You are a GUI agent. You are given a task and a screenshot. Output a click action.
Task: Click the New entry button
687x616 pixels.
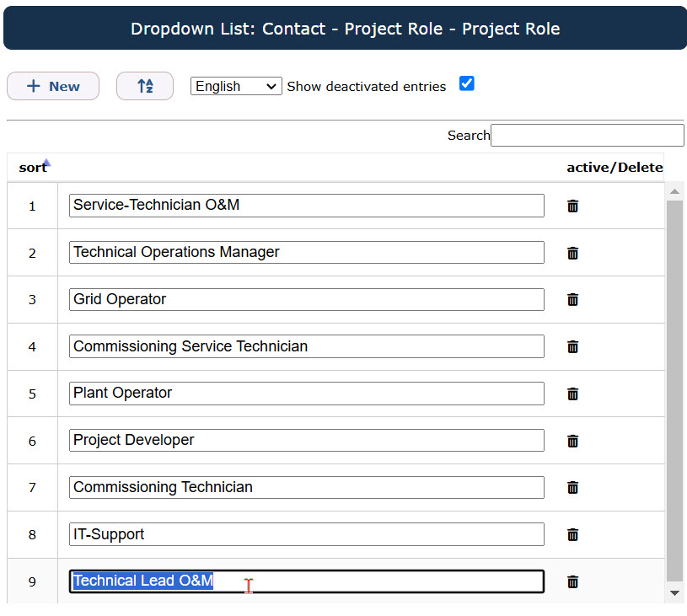click(x=53, y=86)
